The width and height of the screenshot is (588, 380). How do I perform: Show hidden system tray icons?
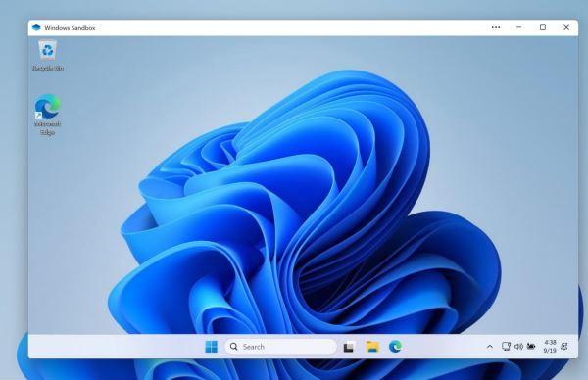[490, 347]
